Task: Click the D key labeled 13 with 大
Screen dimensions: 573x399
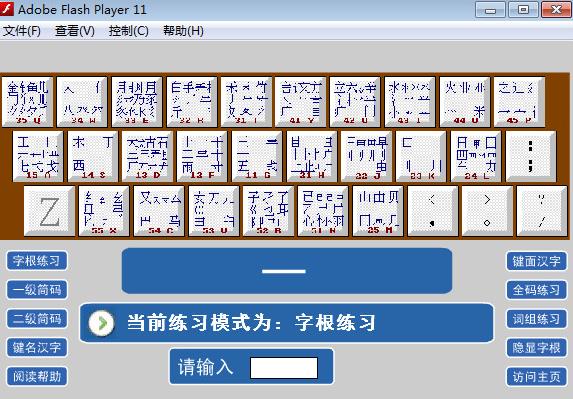Action: tap(148, 156)
